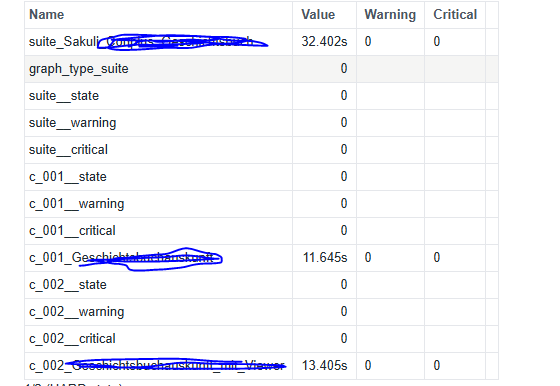Click the value 0 of c_001__state
The height and width of the screenshot is (386, 560).
click(x=344, y=177)
